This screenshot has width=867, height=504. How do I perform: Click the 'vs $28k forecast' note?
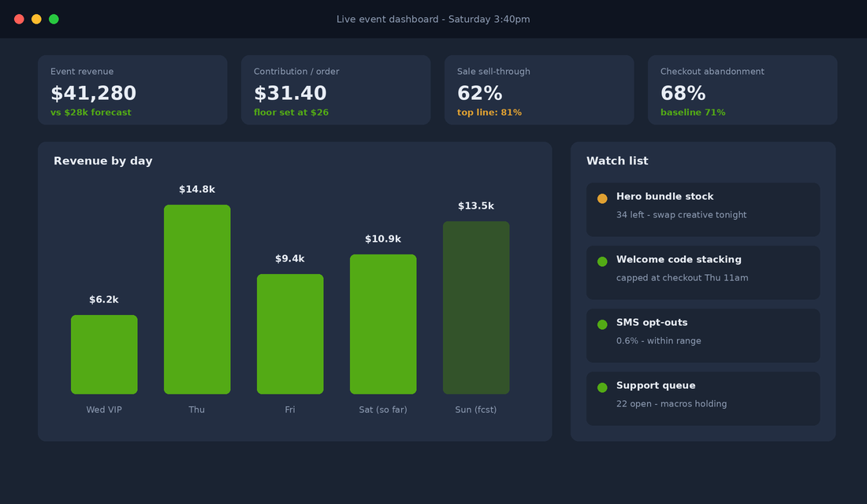click(x=91, y=112)
